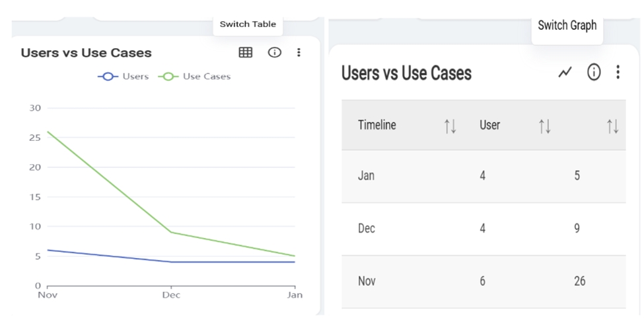Sort table by the Timeline column arrows

pyautogui.click(x=450, y=126)
